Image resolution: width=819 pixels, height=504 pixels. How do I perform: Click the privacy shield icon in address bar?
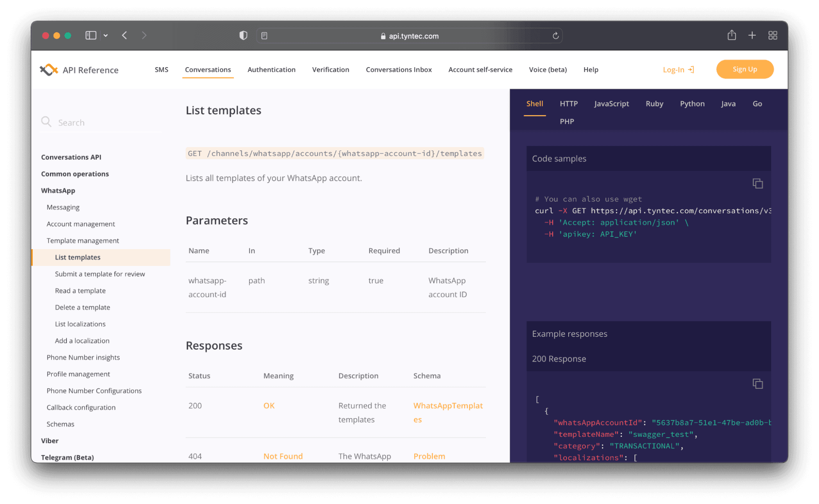point(243,35)
